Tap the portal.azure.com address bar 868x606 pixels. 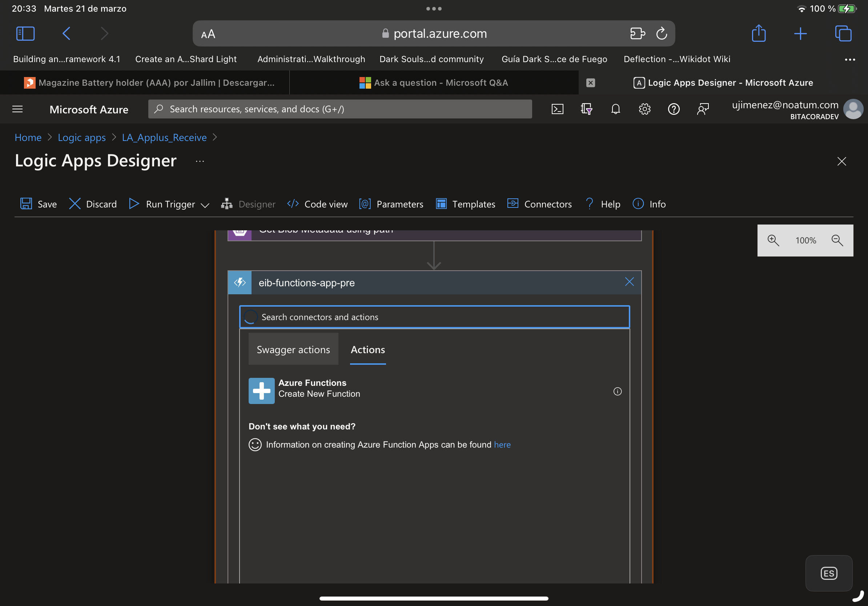pos(434,34)
